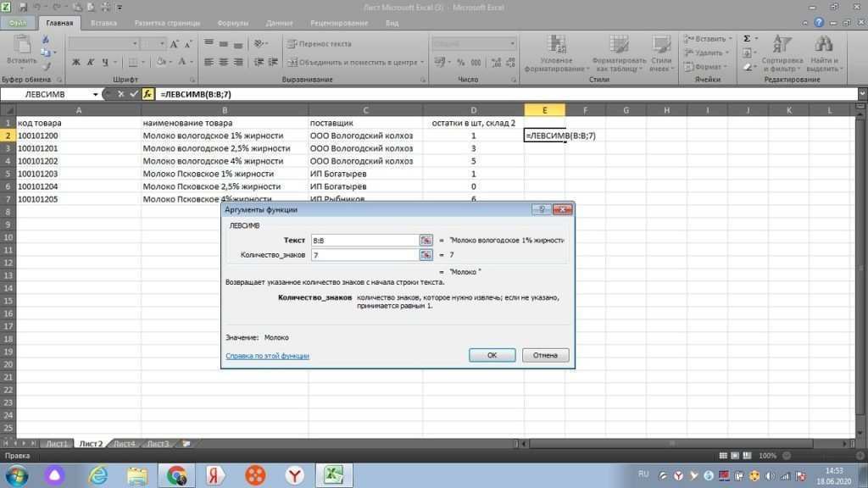Toggle italic К formatting button
Viewport: 868px width, 488px height.
(89, 62)
